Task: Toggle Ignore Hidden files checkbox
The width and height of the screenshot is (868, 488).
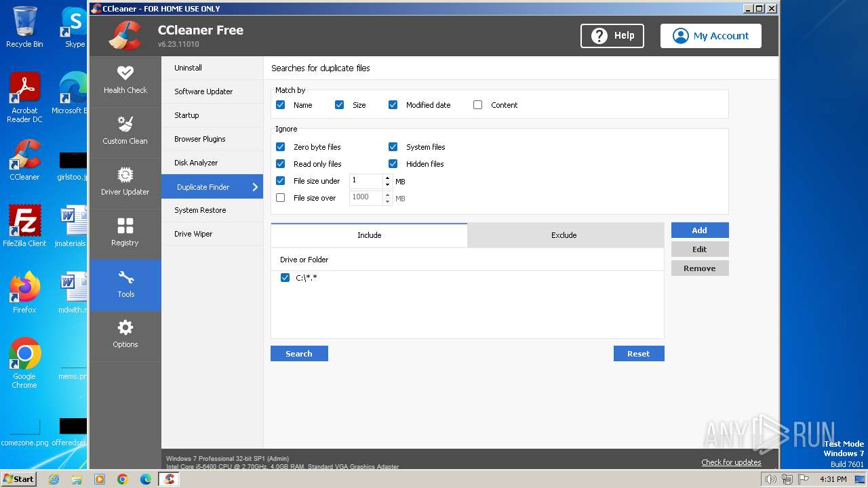Action: pyautogui.click(x=393, y=164)
